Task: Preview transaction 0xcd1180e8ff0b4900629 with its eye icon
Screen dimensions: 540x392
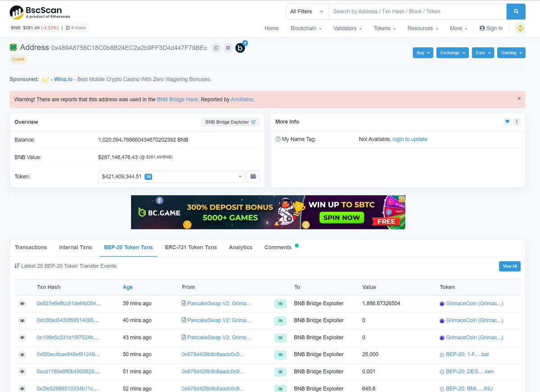Action: pyautogui.click(x=22, y=372)
